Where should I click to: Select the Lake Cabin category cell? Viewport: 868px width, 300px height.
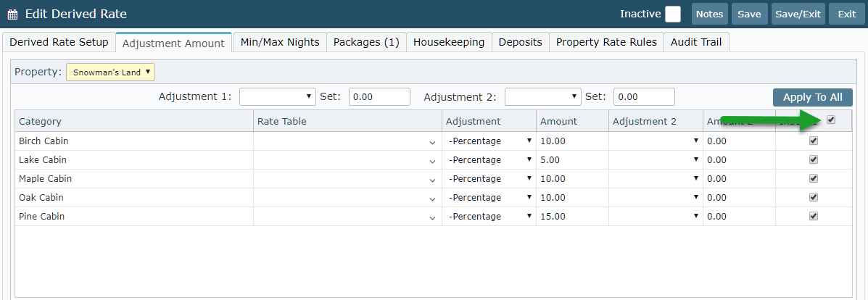coord(134,160)
